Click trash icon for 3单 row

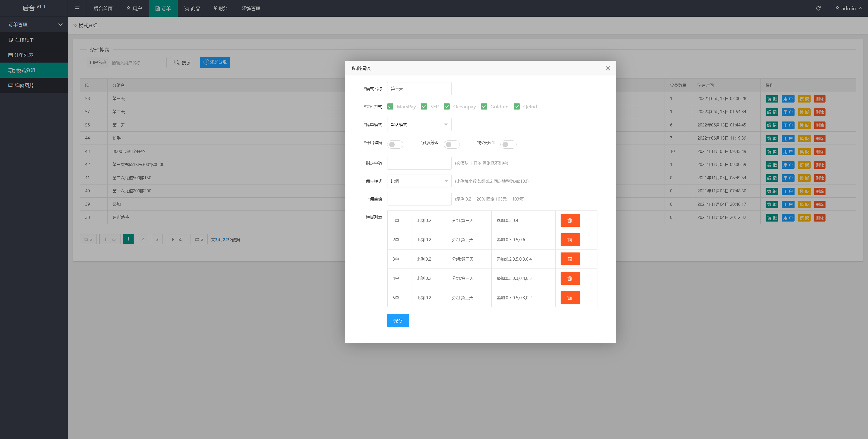570,259
